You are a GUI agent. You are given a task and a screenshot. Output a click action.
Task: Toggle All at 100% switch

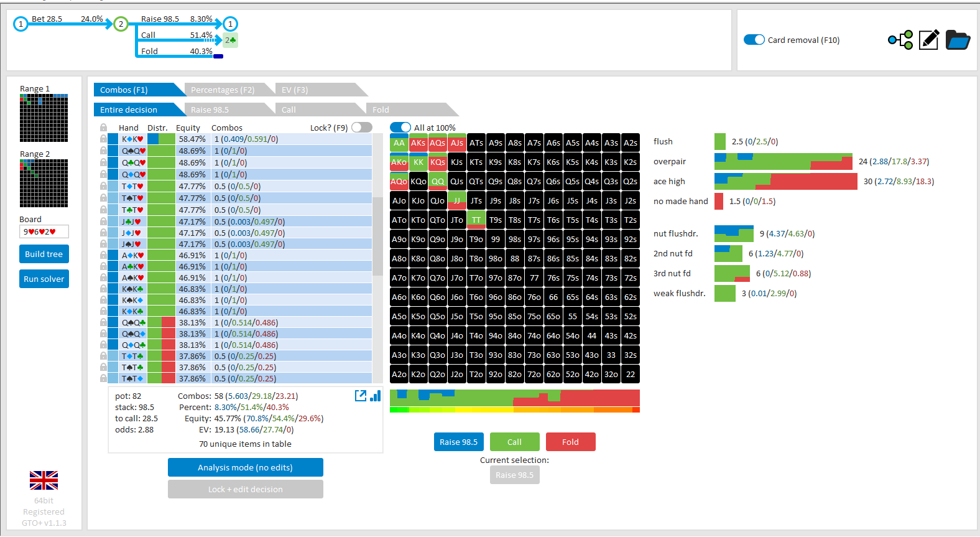click(400, 128)
